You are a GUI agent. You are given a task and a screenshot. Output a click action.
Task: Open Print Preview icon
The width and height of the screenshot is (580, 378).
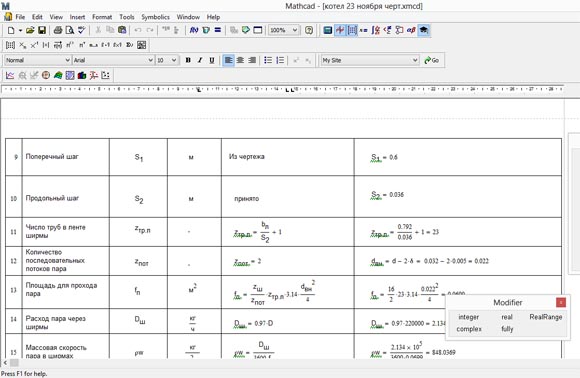point(69,30)
